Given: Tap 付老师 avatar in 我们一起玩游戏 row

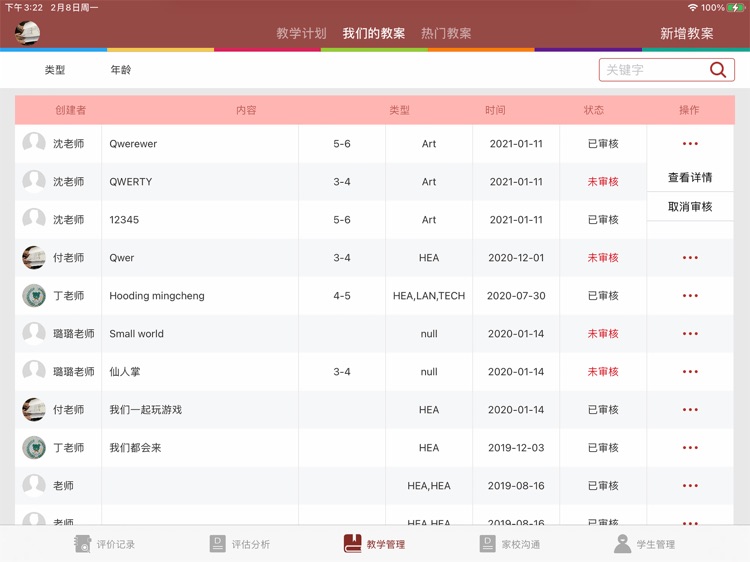Looking at the screenshot, I should [34, 409].
